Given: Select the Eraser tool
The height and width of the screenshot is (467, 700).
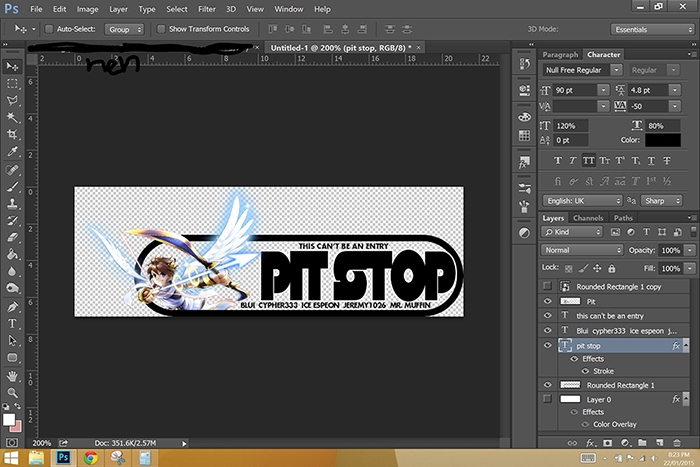Looking at the screenshot, I should pos(12,238).
